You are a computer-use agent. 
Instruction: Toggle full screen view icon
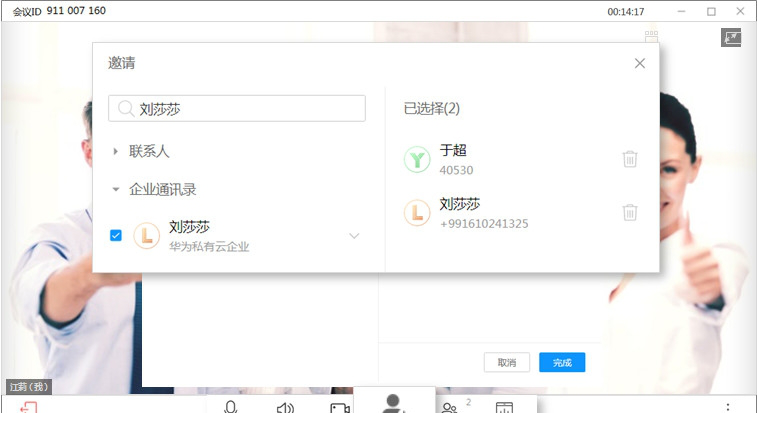click(x=731, y=37)
